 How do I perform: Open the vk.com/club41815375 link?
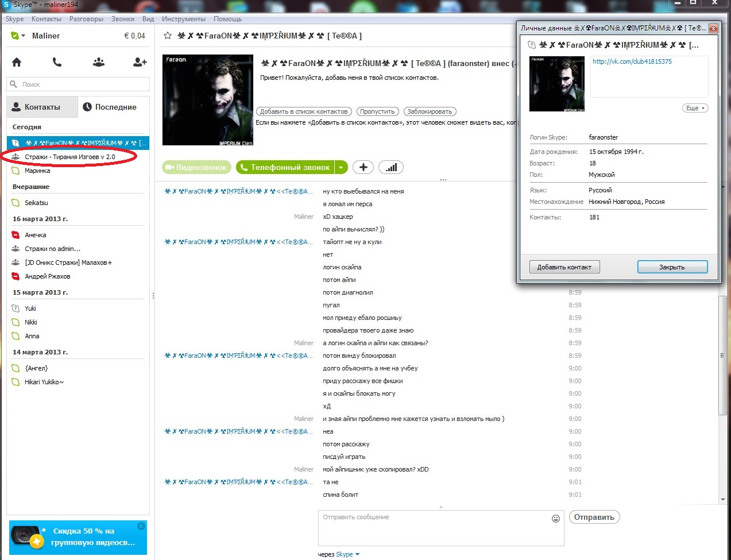coord(632,61)
